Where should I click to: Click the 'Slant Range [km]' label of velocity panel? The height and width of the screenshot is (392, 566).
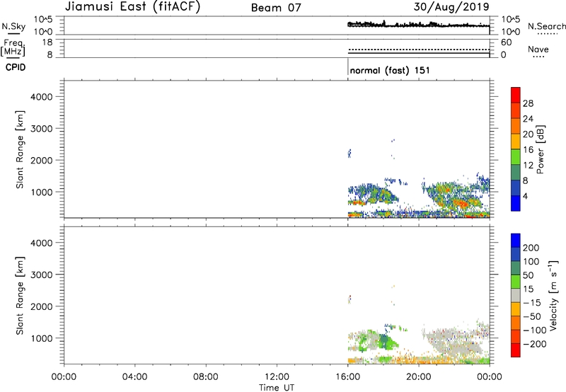[x=20, y=296]
